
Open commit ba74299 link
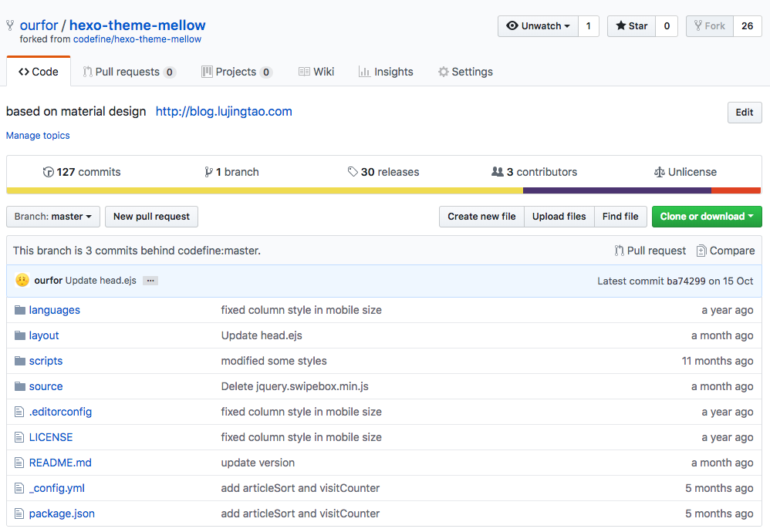[686, 281]
